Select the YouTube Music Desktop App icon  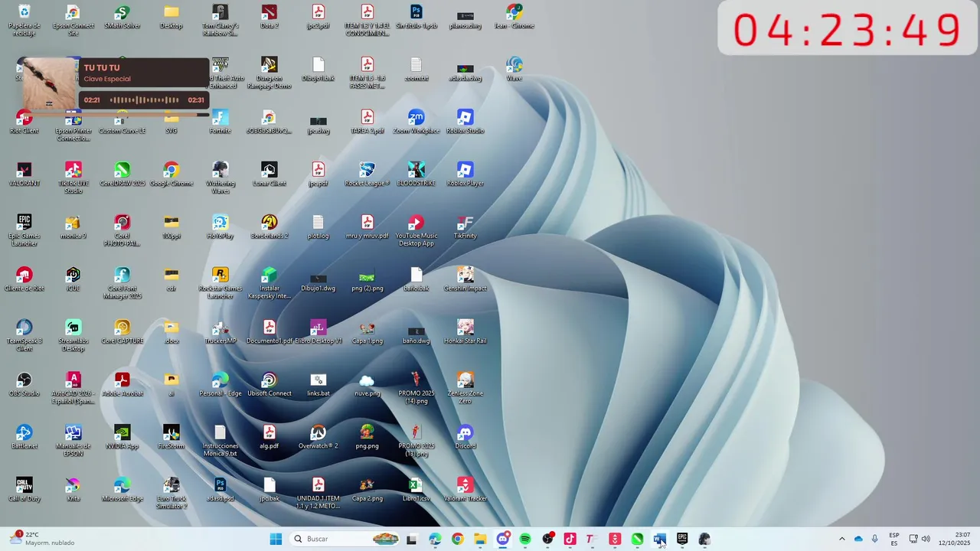(416, 230)
